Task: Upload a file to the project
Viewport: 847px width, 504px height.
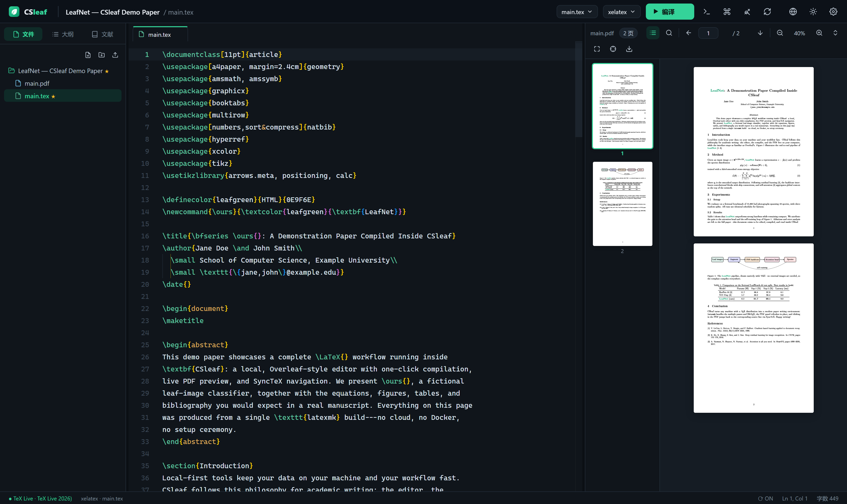Action: pyautogui.click(x=115, y=55)
